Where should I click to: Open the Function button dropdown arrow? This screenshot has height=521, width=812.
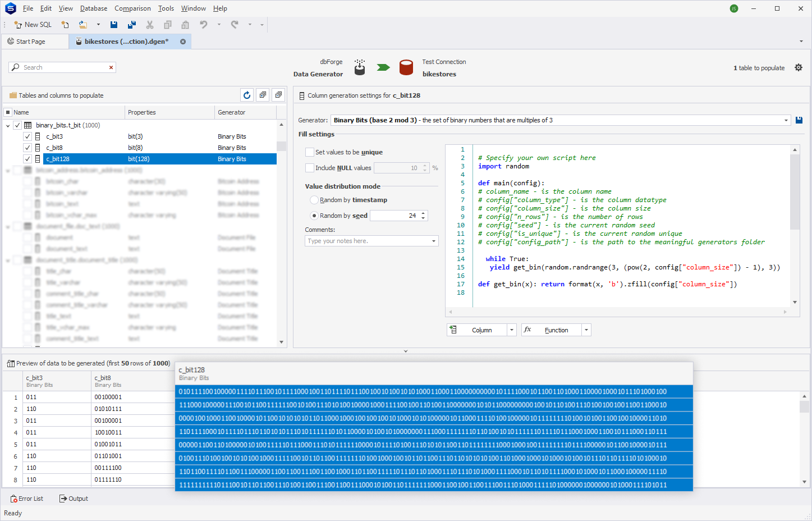[x=586, y=330]
